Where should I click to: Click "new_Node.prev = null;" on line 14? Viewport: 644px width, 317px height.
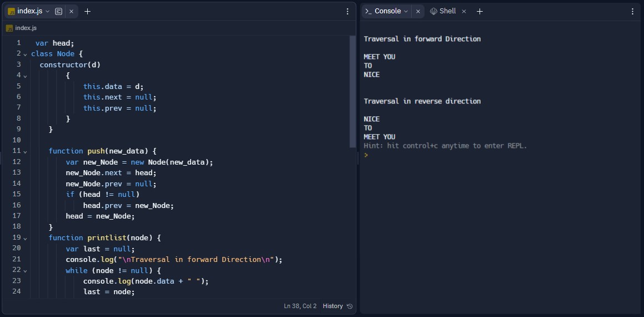point(111,184)
